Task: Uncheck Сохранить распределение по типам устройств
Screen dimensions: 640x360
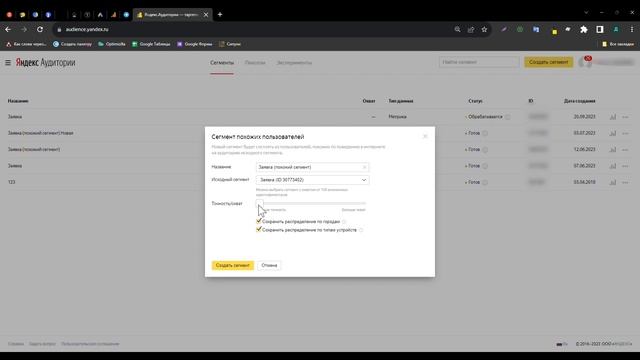Action: [x=259, y=229]
